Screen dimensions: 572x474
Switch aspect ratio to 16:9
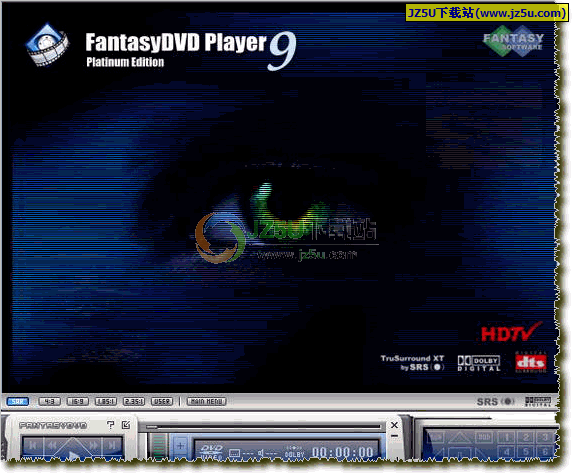click(77, 402)
